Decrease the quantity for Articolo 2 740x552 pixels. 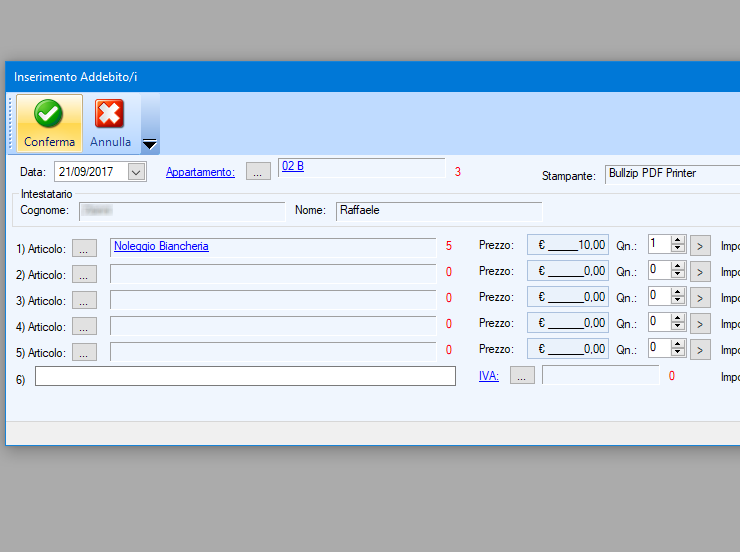(677, 275)
